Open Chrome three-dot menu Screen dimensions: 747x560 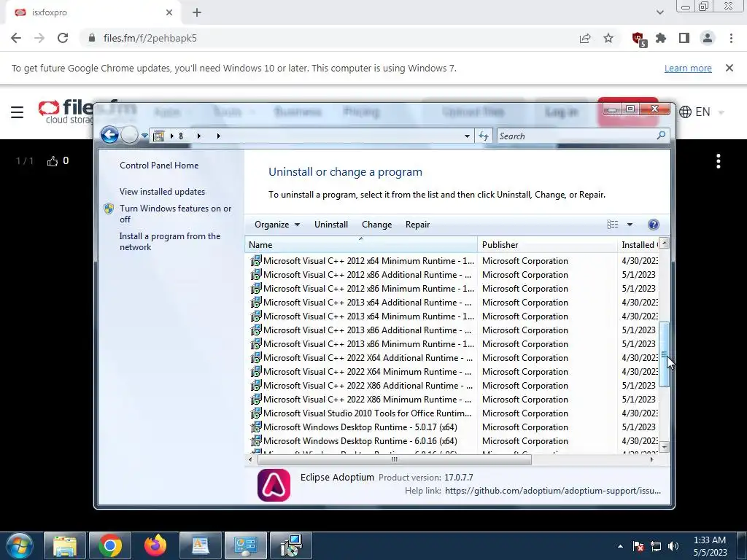click(x=731, y=38)
